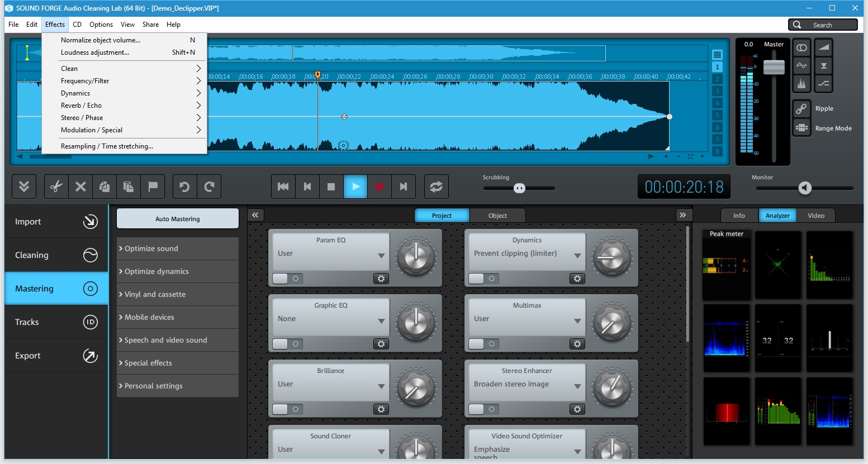This screenshot has width=868, height=464.
Task: Open Brilliance preset dropdown
Action: (381, 386)
